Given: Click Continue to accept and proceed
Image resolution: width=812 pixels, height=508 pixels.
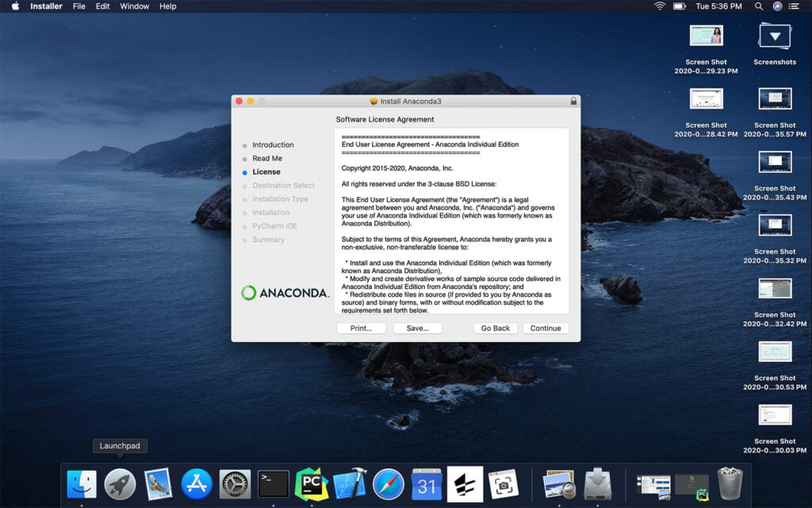Looking at the screenshot, I should coord(546,328).
